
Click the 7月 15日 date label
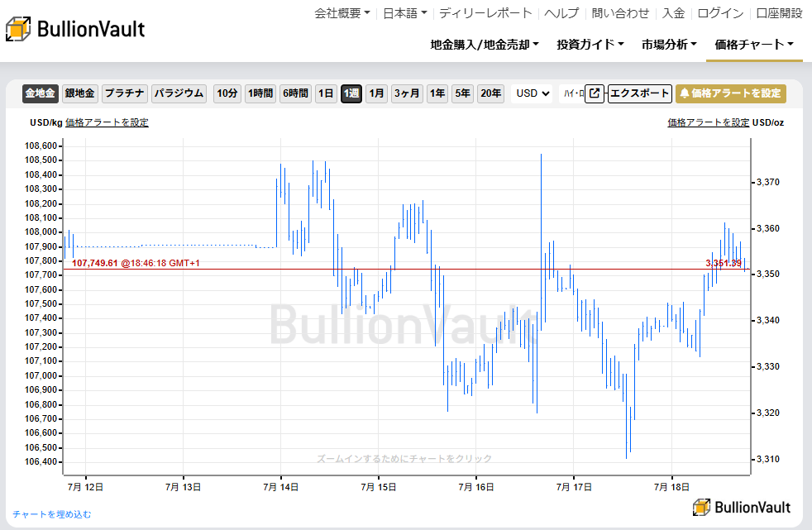point(379,487)
